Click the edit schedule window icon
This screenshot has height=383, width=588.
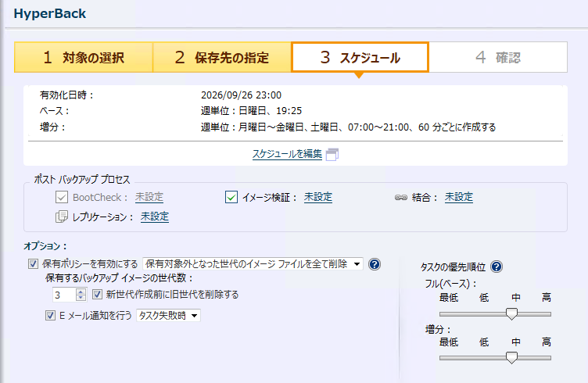(332, 155)
